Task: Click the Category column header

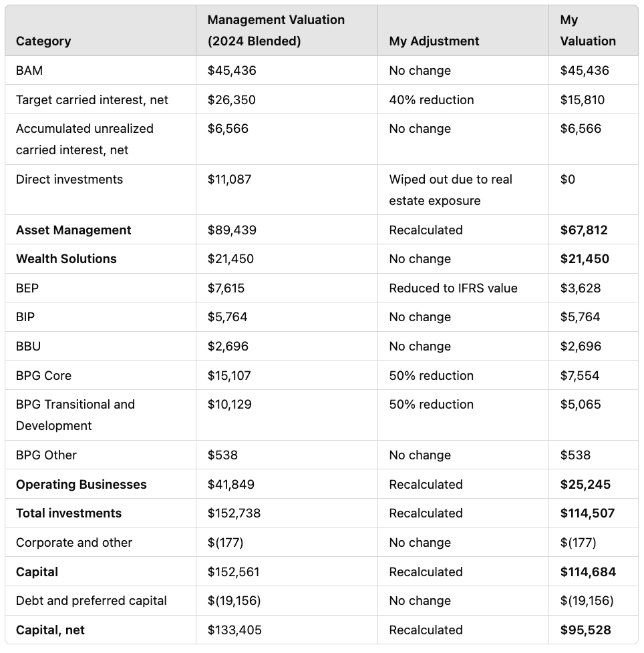Action: coord(43,41)
